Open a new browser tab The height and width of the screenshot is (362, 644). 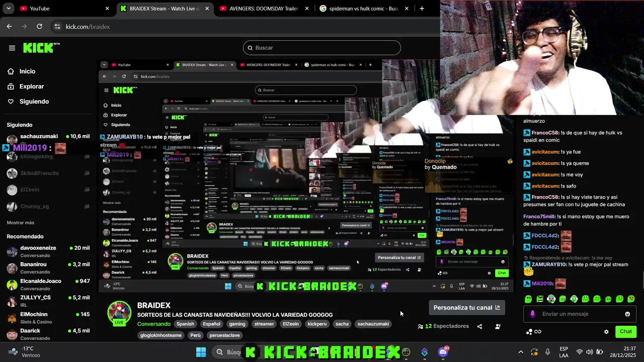(422, 9)
